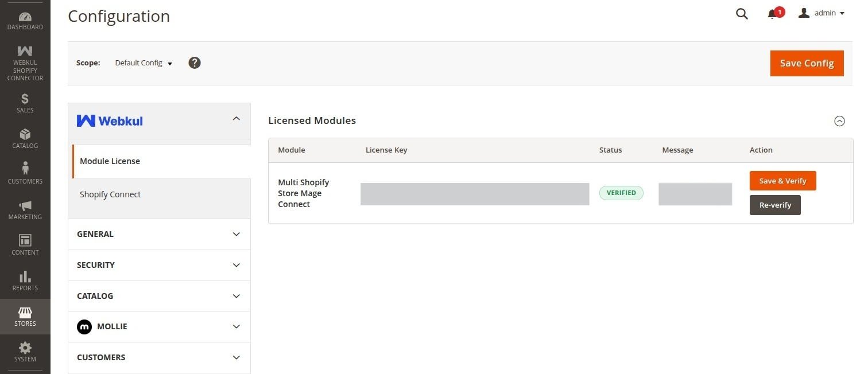The height and width of the screenshot is (374, 868).
Task: Click the Multi Shopify Store Mage Connect text
Action: tap(304, 193)
